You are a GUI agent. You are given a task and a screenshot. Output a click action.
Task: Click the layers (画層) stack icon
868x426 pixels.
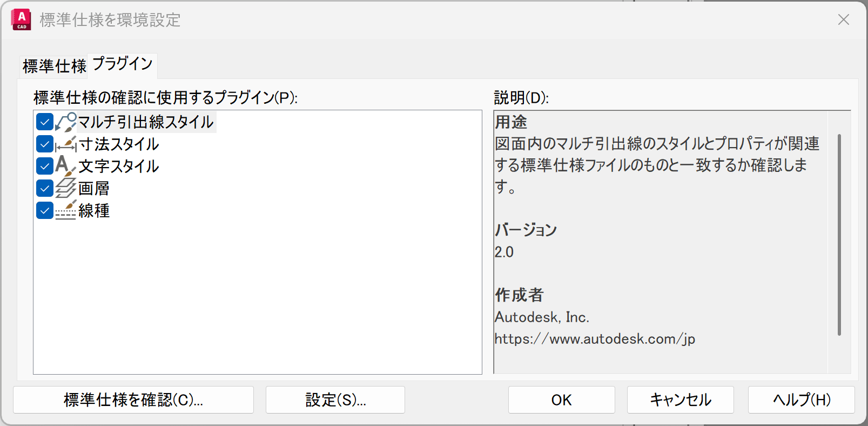[66, 188]
